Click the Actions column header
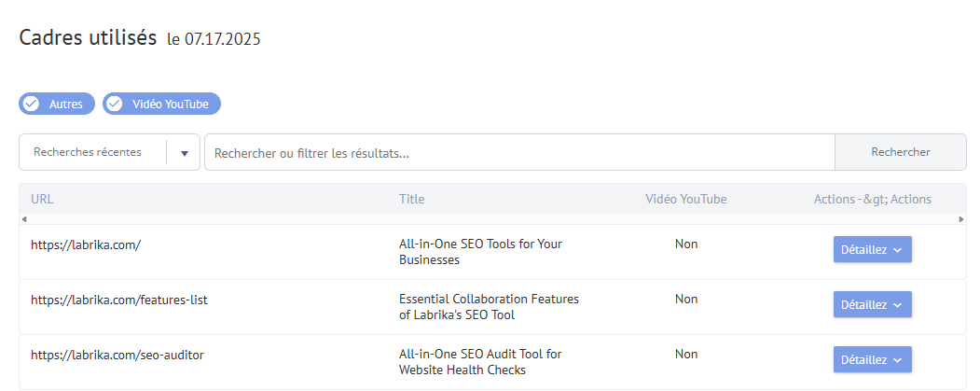This screenshot has height=391, width=980. point(873,200)
